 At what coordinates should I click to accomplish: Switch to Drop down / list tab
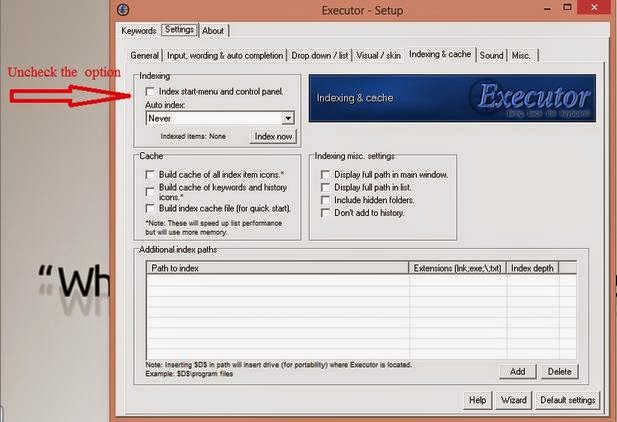[x=320, y=56]
